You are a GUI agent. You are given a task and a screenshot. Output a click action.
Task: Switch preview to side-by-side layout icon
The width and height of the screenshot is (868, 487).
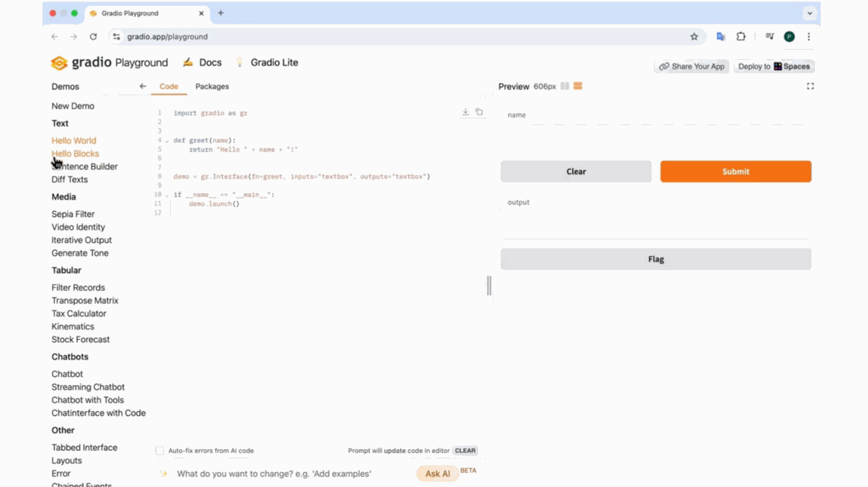click(565, 86)
